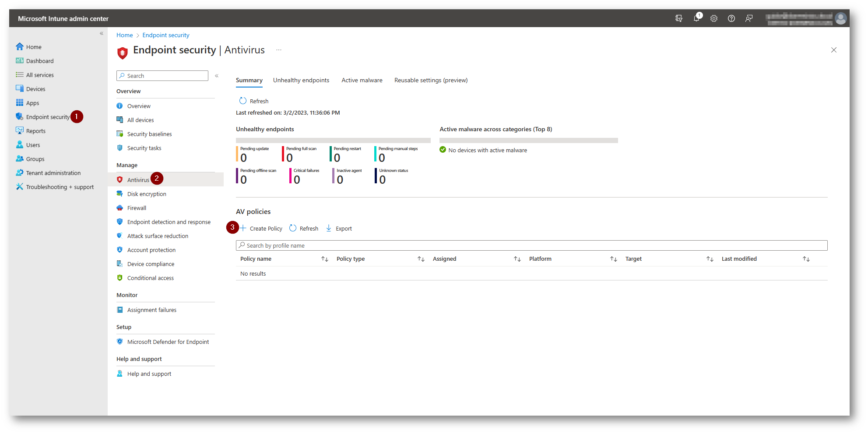Refresh the summary above Last refreshed
This screenshot has height=434, width=868.
[254, 101]
